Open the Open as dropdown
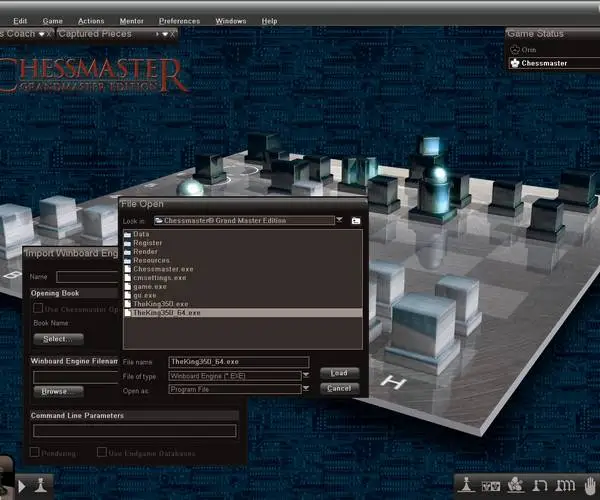 coord(235,389)
